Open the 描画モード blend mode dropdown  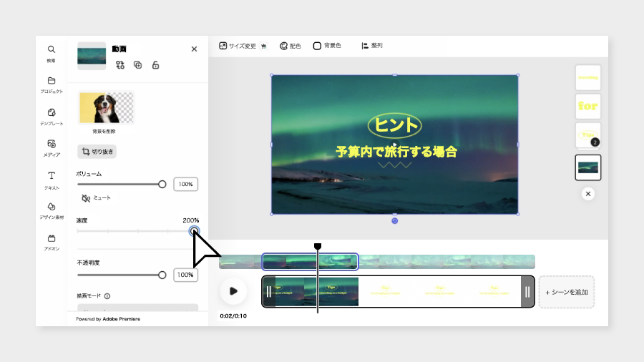click(x=137, y=308)
